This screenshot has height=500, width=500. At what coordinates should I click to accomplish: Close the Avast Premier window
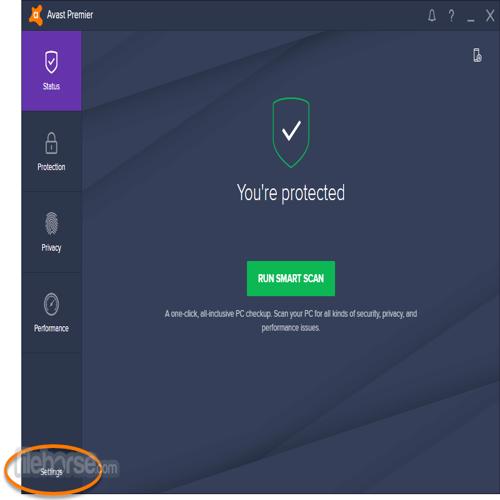click(x=490, y=15)
